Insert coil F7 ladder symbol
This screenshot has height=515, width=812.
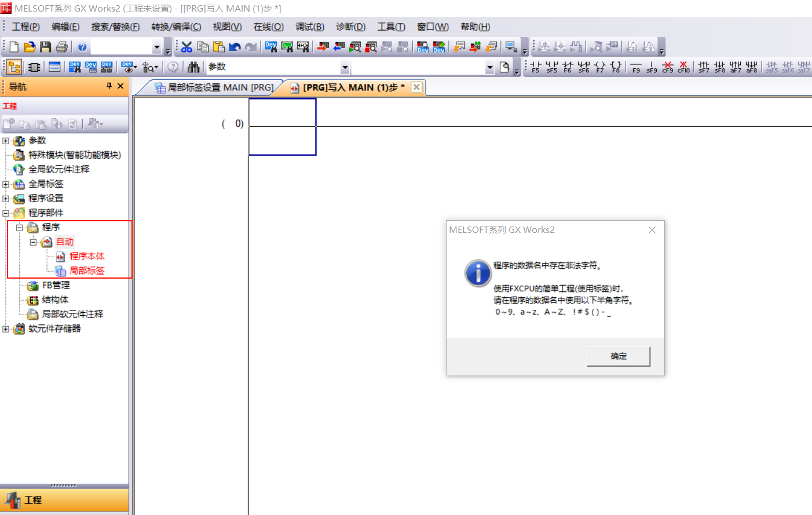[x=599, y=67]
